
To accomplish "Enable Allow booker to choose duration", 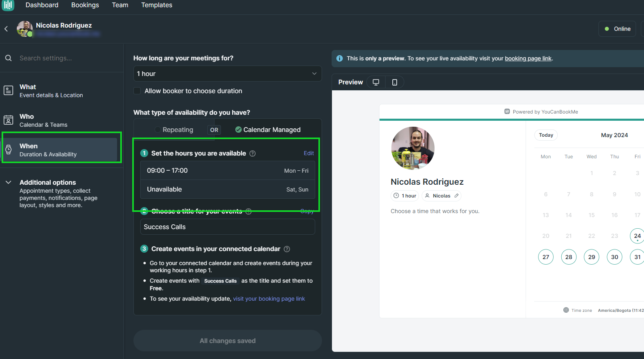I will pyautogui.click(x=137, y=91).
